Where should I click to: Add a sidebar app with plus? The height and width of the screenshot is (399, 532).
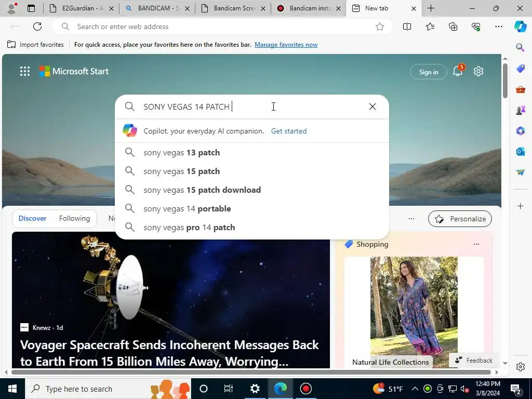tap(520, 206)
